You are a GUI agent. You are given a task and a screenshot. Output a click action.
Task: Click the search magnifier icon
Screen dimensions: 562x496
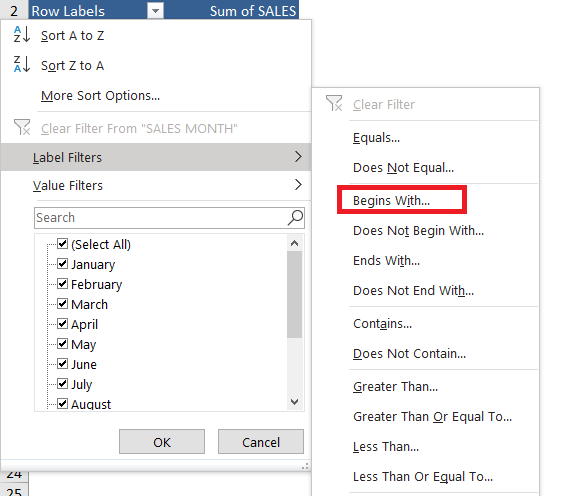point(295,218)
